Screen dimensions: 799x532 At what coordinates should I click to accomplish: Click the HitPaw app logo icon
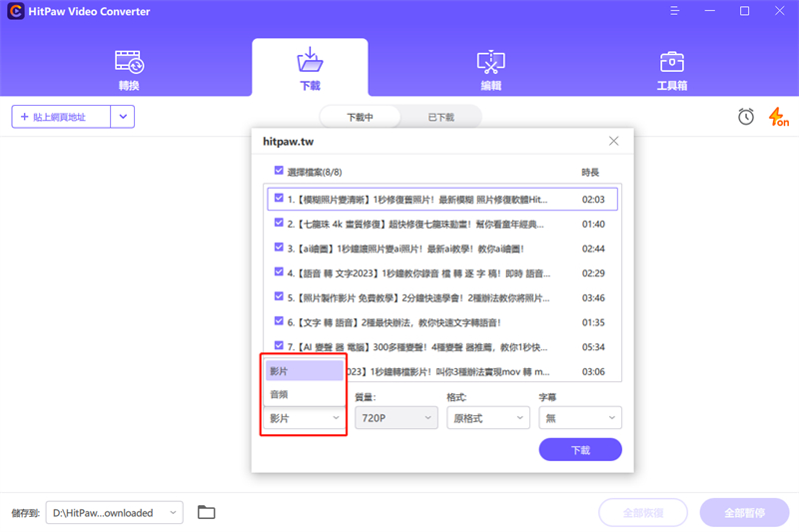[x=15, y=11]
